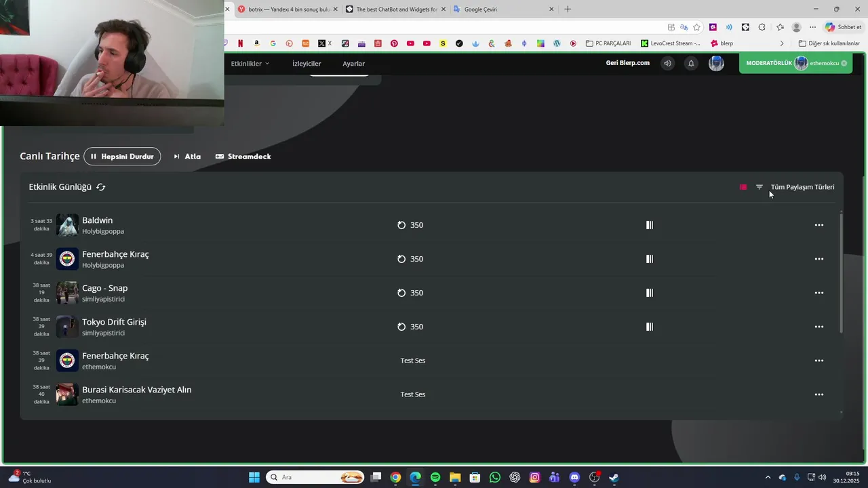Image resolution: width=868 pixels, height=488 pixels.
Task: Open the Blerp profile avatar
Action: pos(716,63)
